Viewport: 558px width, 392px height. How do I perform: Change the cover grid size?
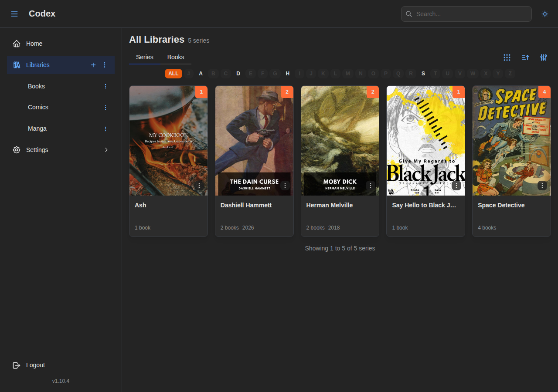coord(507,57)
